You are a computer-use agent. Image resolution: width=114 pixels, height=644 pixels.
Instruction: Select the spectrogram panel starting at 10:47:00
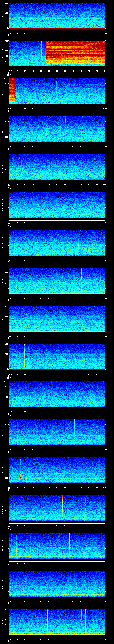(57, 54)
